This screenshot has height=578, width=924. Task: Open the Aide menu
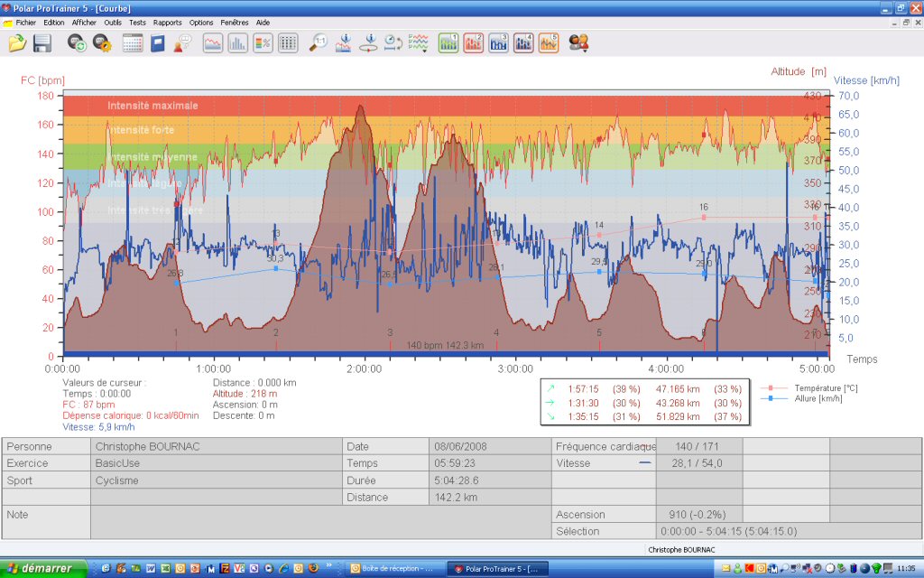pos(263,23)
